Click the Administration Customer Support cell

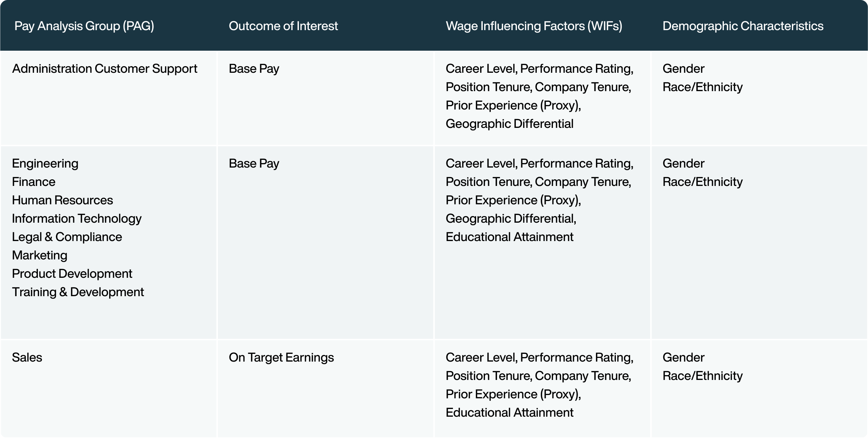(x=105, y=69)
